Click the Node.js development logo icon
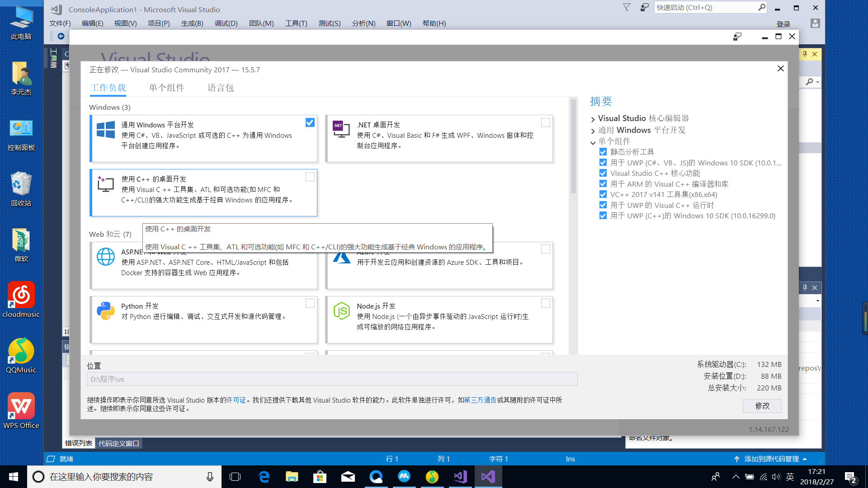 [x=341, y=311]
